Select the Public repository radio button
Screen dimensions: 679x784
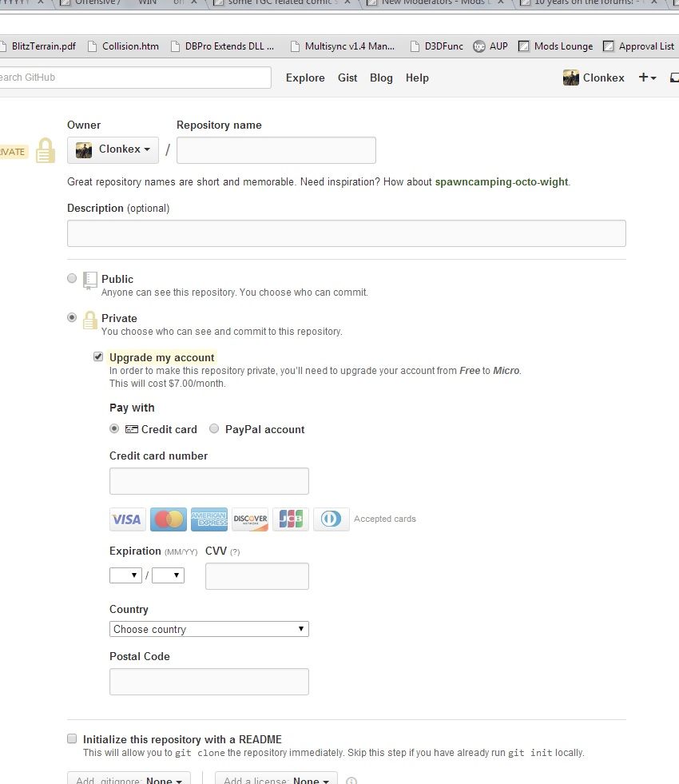[x=72, y=278]
